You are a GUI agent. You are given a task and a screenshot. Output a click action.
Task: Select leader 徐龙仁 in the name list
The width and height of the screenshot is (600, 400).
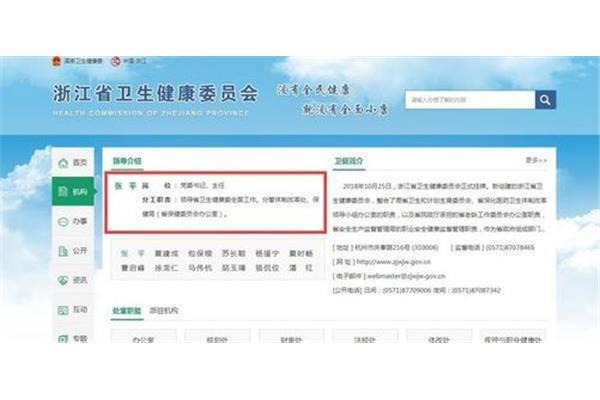(166, 268)
